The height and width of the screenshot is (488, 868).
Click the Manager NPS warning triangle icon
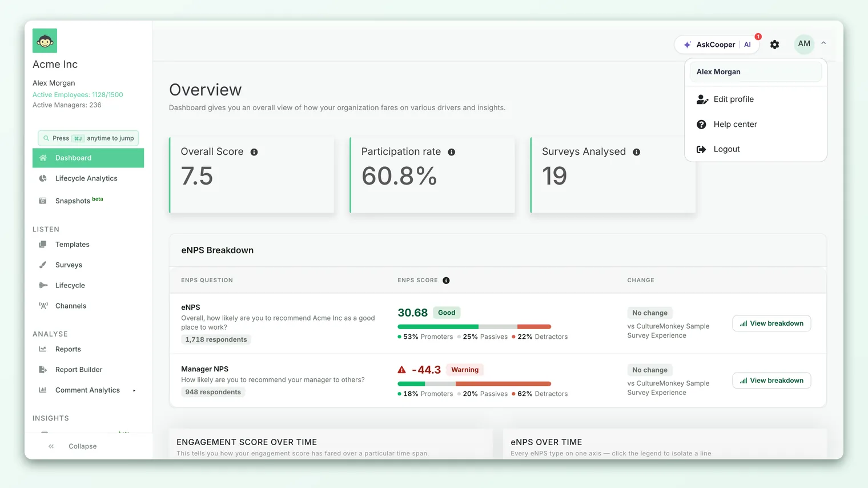tap(402, 370)
